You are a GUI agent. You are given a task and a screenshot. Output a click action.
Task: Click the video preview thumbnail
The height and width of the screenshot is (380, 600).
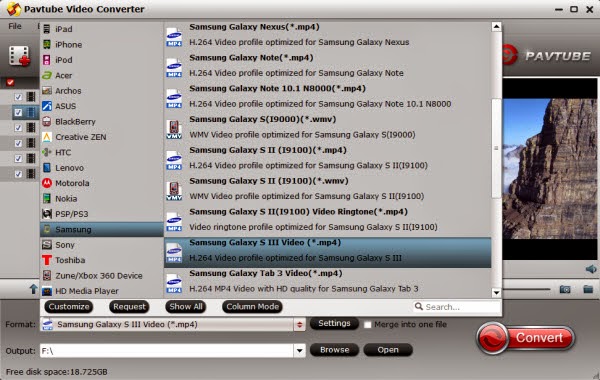(550, 169)
